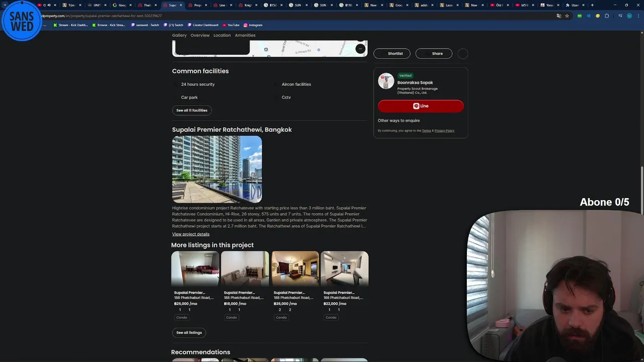Open Stream - Kick Dashboard bookmark
The image size is (644, 362).
click(70, 25)
